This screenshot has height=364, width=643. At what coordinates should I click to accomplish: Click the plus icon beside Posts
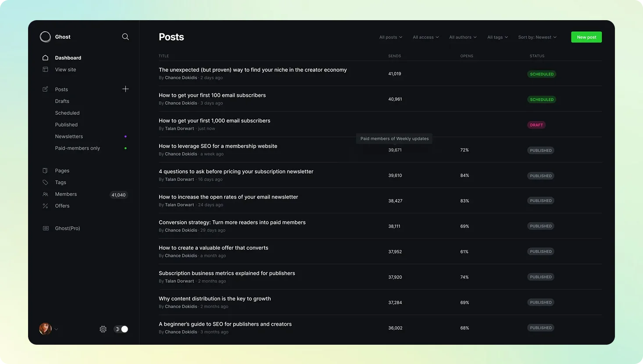(x=125, y=89)
